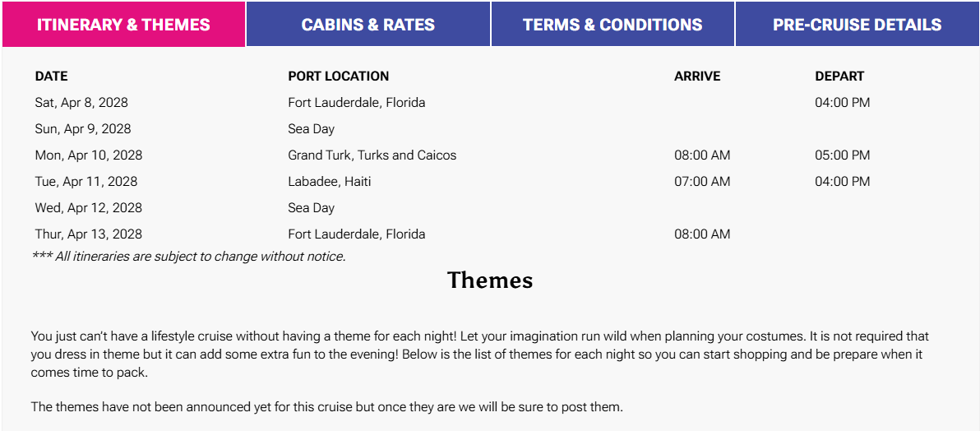Screen dimensions: 980x431
Task: Click the Mon, Apr 10, 2028 date
Action: pyautogui.click(x=88, y=155)
